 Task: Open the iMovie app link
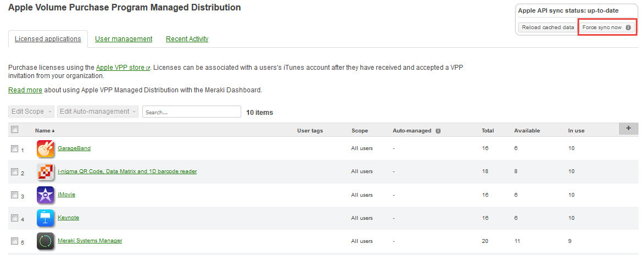point(66,194)
